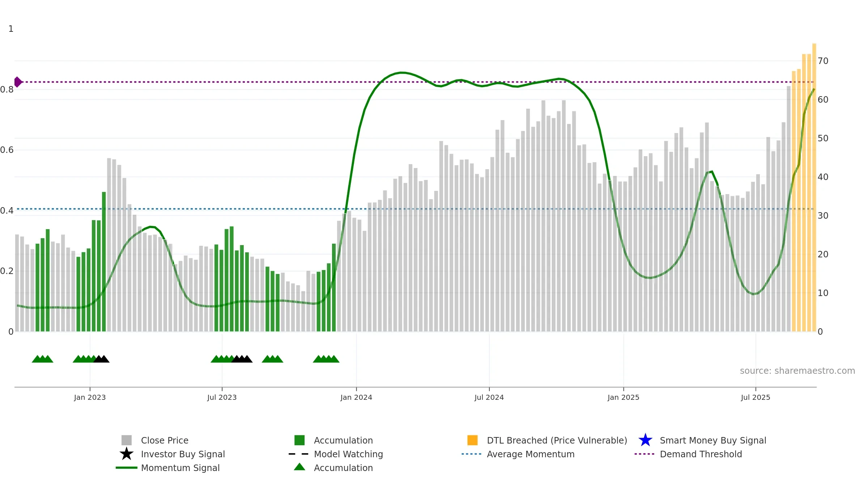This screenshot has width=868, height=488.
Task: Click the gray Close Price legend swatch
Action: tap(127, 440)
